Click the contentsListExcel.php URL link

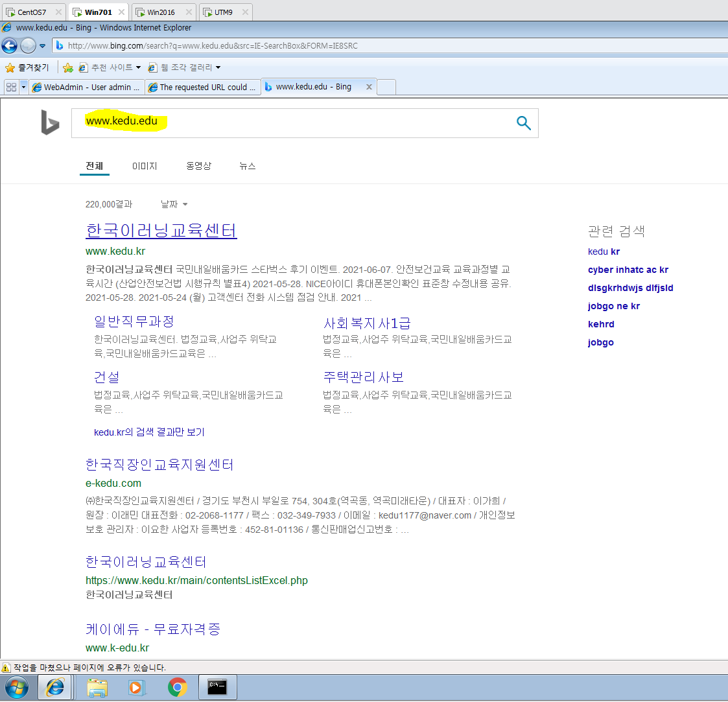click(x=196, y=580)
